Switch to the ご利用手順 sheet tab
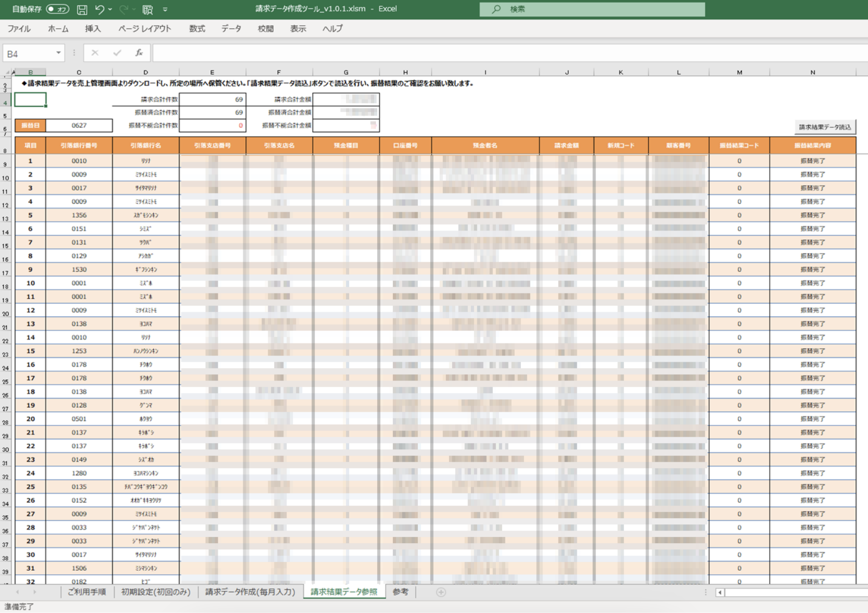868x613 pixels. tap(86, 592)
